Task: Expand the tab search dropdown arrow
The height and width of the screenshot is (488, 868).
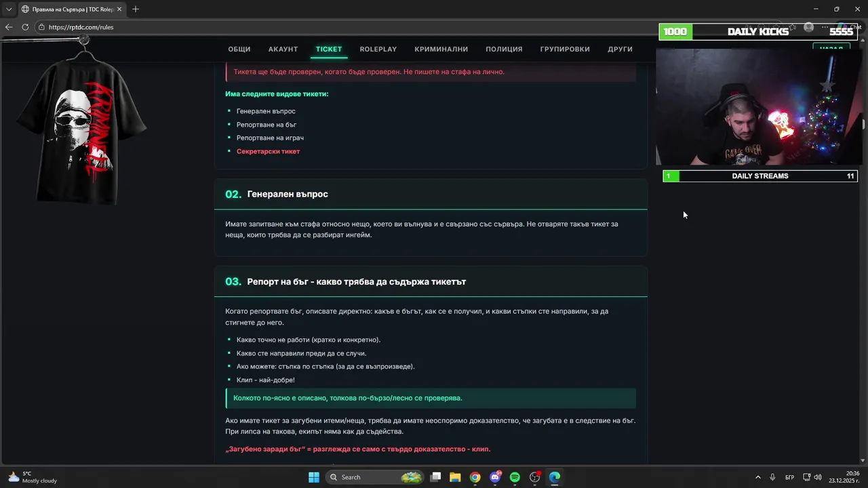Action: pos(9,9)
